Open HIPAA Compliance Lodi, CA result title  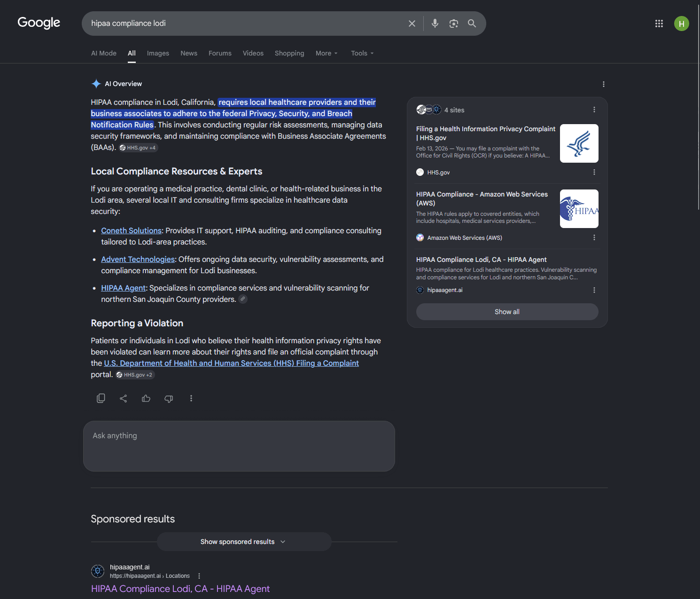(x=180, y=589)
